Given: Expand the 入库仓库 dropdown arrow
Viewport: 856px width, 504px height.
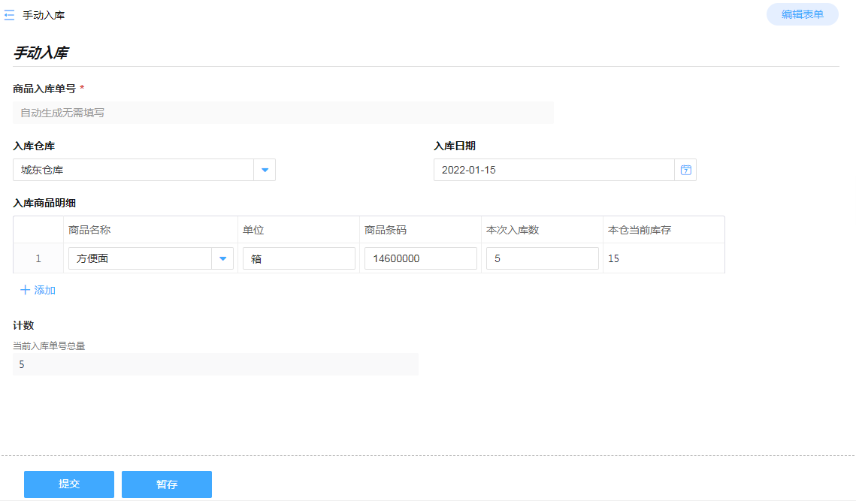Looking at the screenshot, I should (x=265, y=171).
